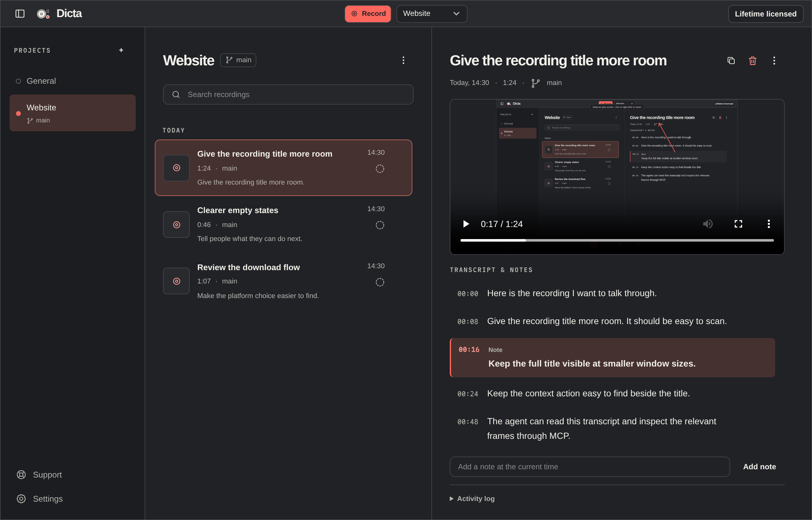Focus the Add a note input

(590, 467)
